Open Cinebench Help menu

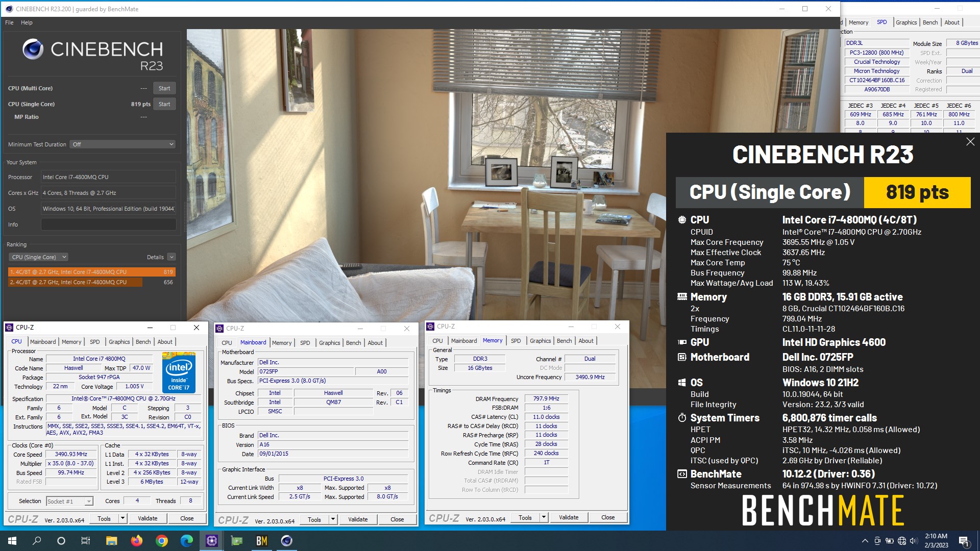point(27,22)
